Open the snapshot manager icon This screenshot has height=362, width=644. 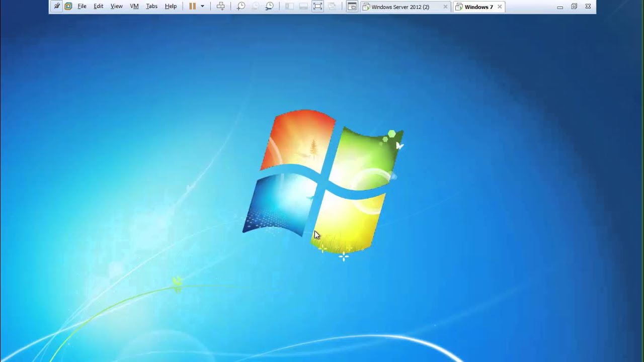click(x=270, y=7)
